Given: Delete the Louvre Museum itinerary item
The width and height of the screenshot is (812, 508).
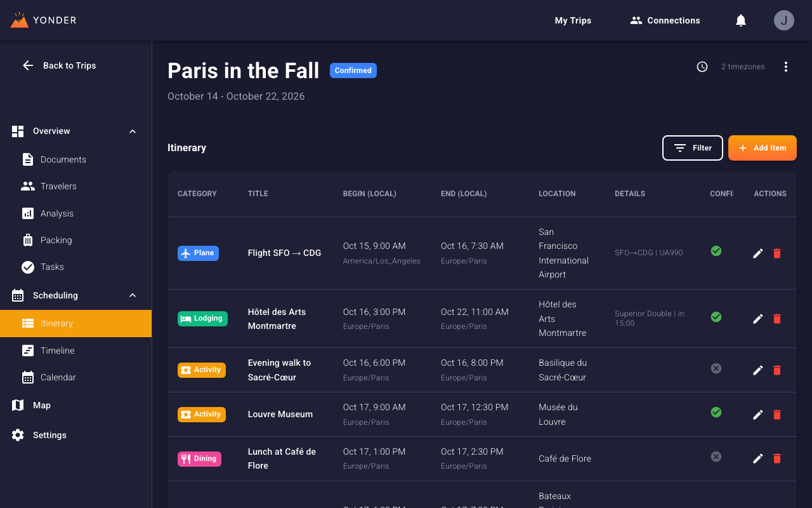Looking at the screenshot, I should [776, 415].
